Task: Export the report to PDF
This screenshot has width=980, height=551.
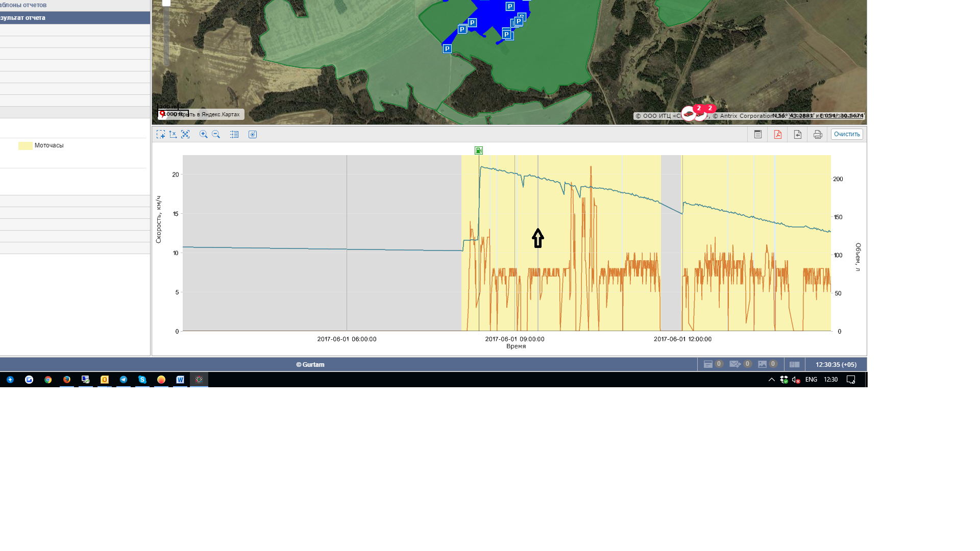Action: click(x=778, y=134)
